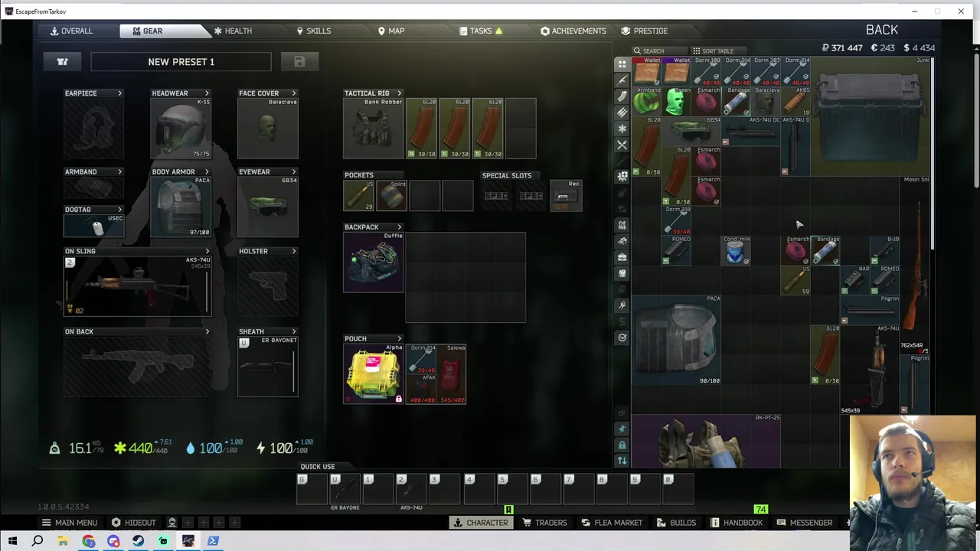
Task: Select the NAR mount item in stash
Action: click(x=856, y=281)
